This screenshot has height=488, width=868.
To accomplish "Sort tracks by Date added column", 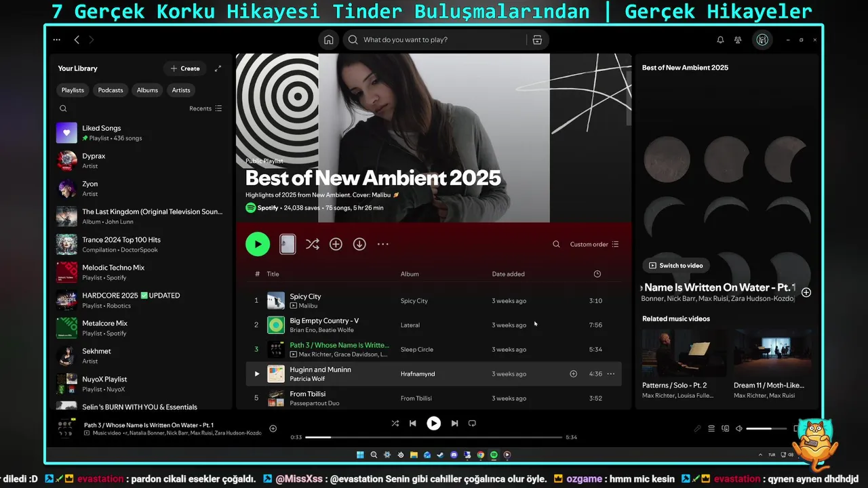I will click(508, 274).
